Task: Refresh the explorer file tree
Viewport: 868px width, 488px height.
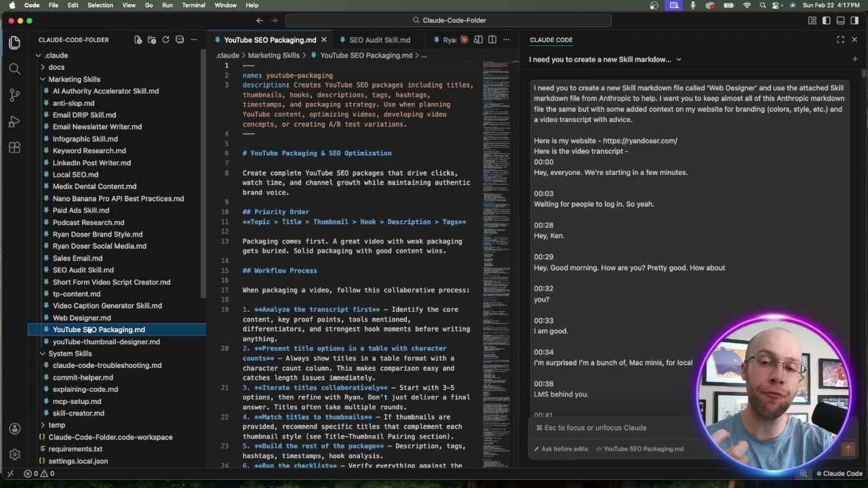Action: coord(165,40)
